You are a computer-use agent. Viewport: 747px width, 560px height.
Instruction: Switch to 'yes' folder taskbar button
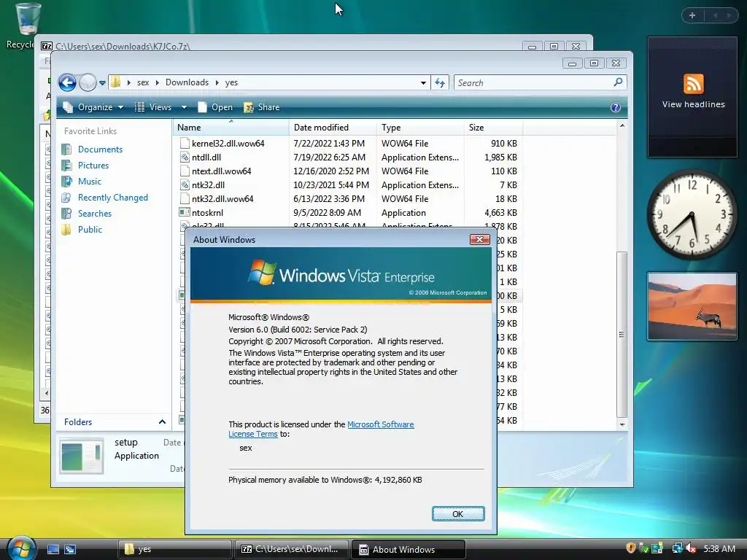click(x=174, y=549)
